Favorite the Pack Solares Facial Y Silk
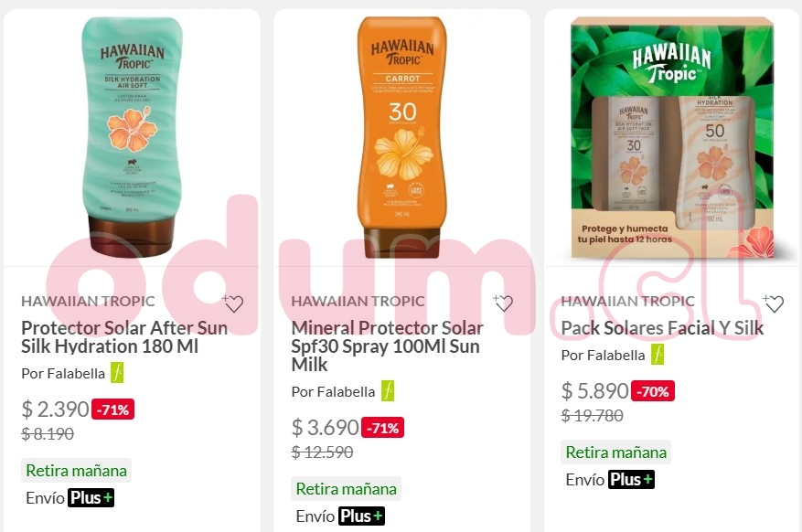The height and width of the screenshot is (532, 802). (774, 303)
